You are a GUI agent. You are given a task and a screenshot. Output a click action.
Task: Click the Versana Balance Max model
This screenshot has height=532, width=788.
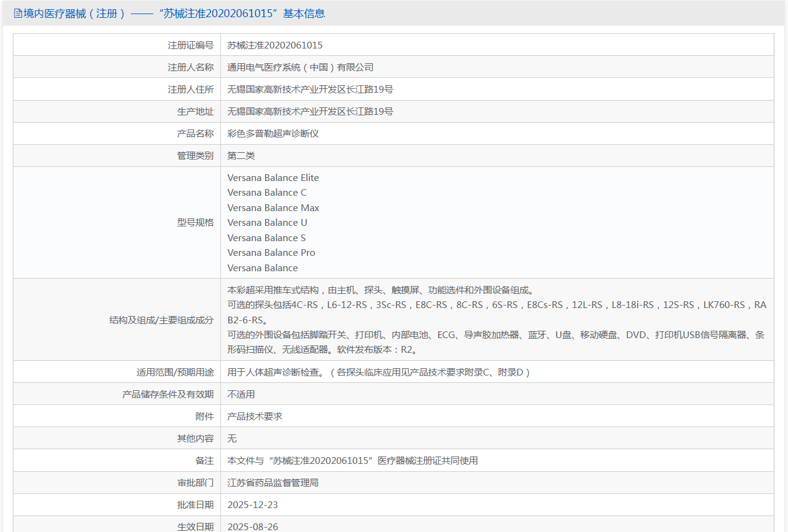273,208
